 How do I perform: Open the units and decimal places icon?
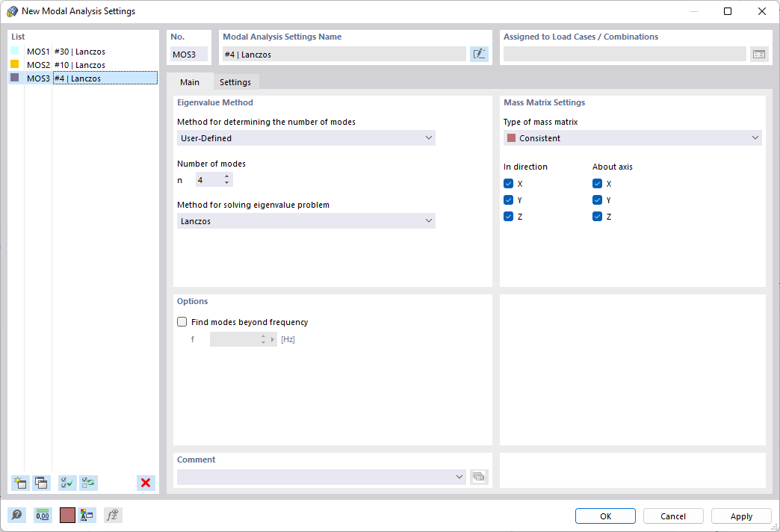pyautogui.click(x=43, y=515)
